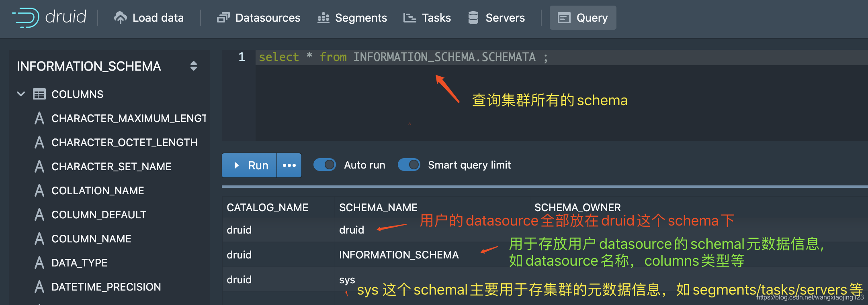This screenshot has height=305, width=868.
Task: Switch to the Datasources tab
Action: click(258, 18)
